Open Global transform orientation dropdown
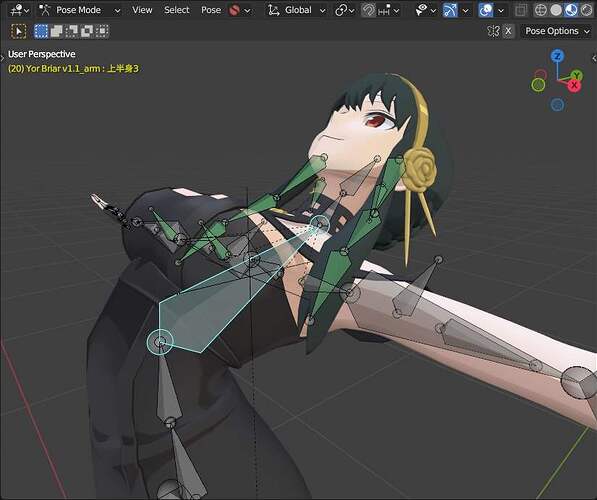 click(x=296, y=10)
